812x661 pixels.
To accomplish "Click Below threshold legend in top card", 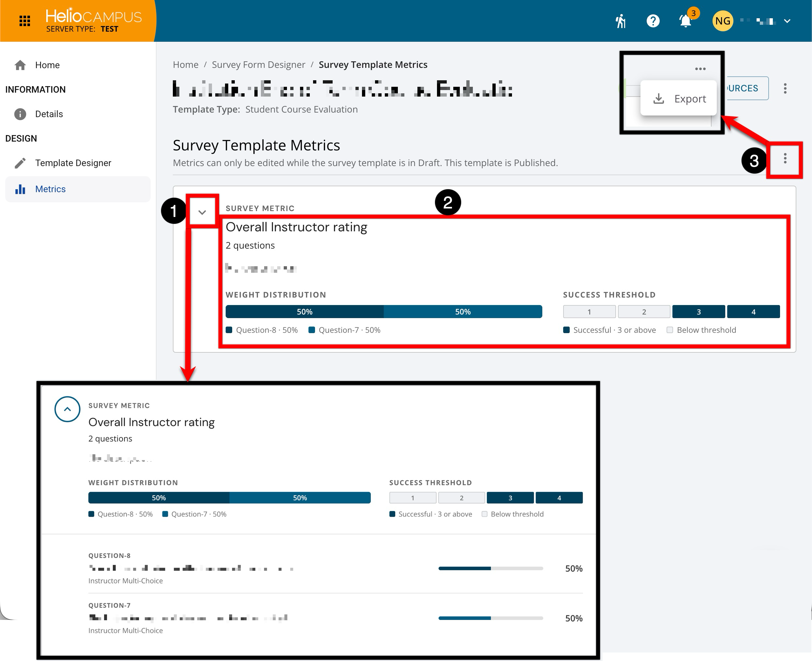I will tap(701, 330).
